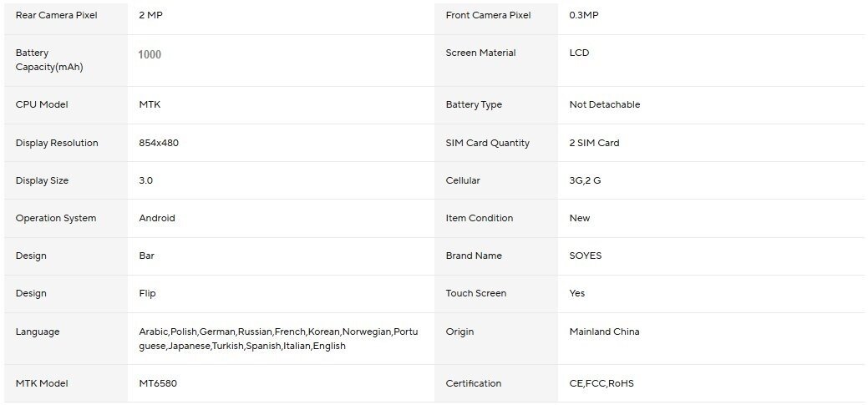Screen dimensions: 868x405
Task: Click the "Bar" design value
Action: [x=147, y=256]
